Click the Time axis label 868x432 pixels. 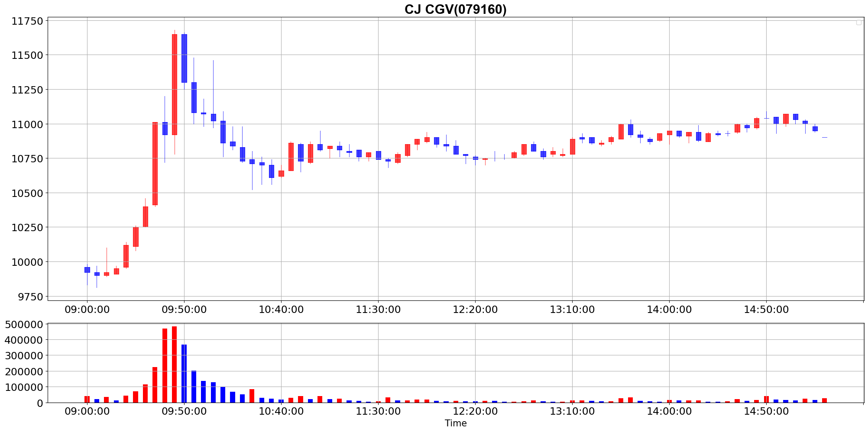coord(456,423)
